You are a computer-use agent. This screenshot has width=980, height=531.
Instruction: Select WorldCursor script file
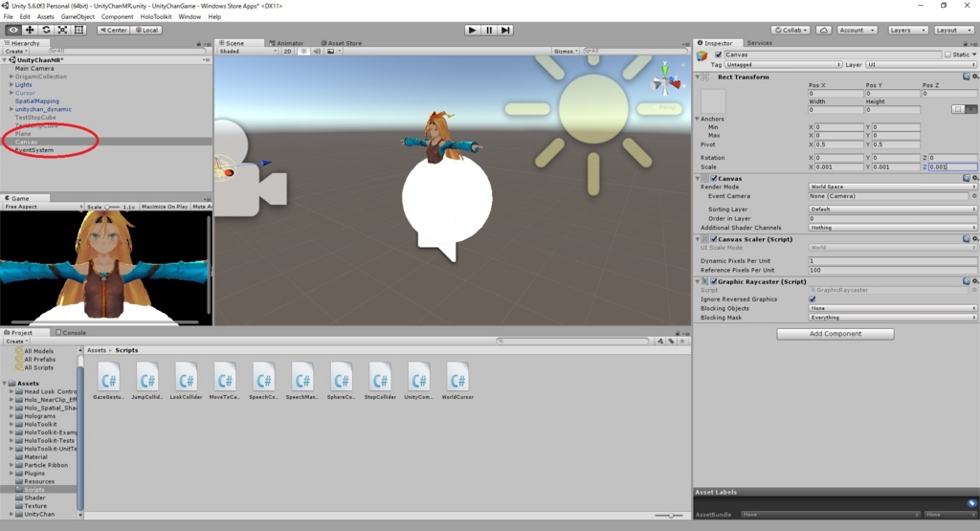tap(457, 381)
